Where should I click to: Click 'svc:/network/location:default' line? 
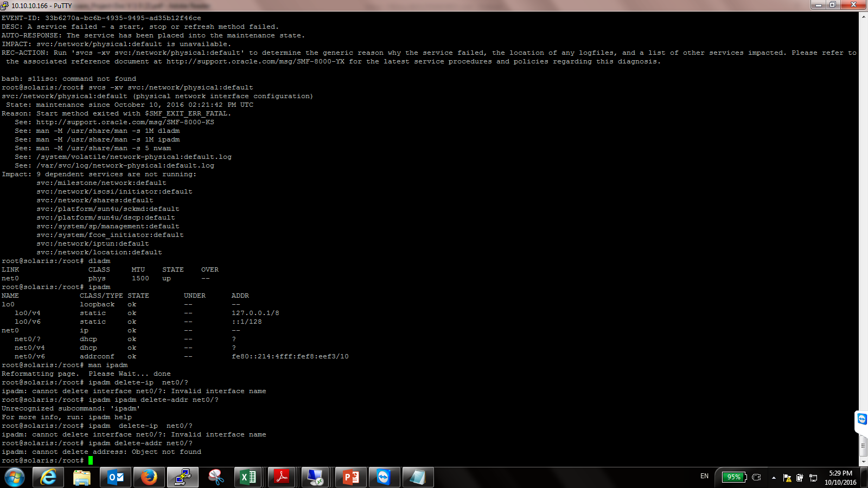click(x=99, y=252)
